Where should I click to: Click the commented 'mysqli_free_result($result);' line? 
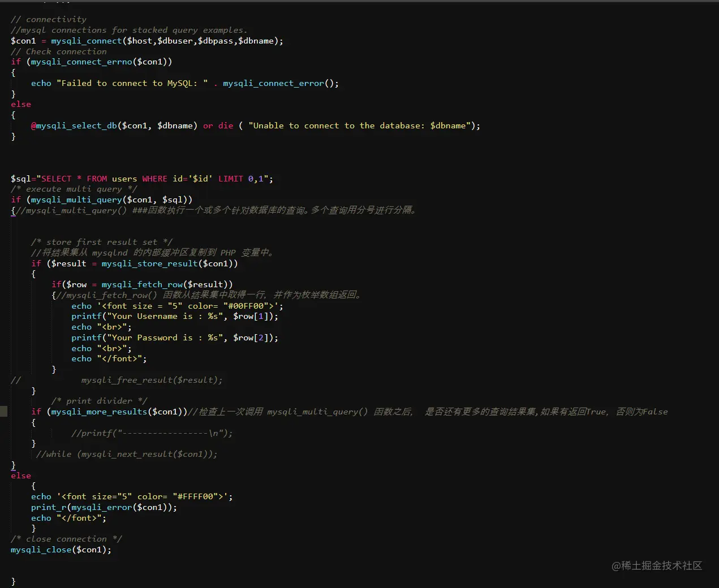[117, 380]
